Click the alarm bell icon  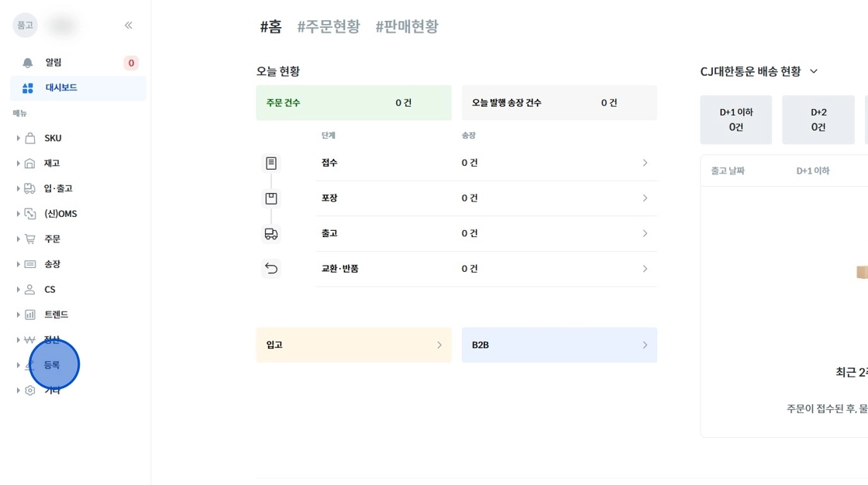[28, 63]
